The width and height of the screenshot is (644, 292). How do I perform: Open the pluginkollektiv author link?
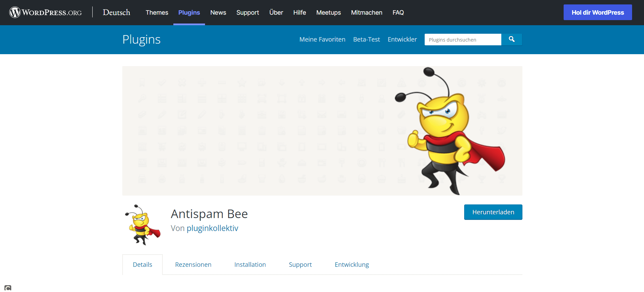213,228
